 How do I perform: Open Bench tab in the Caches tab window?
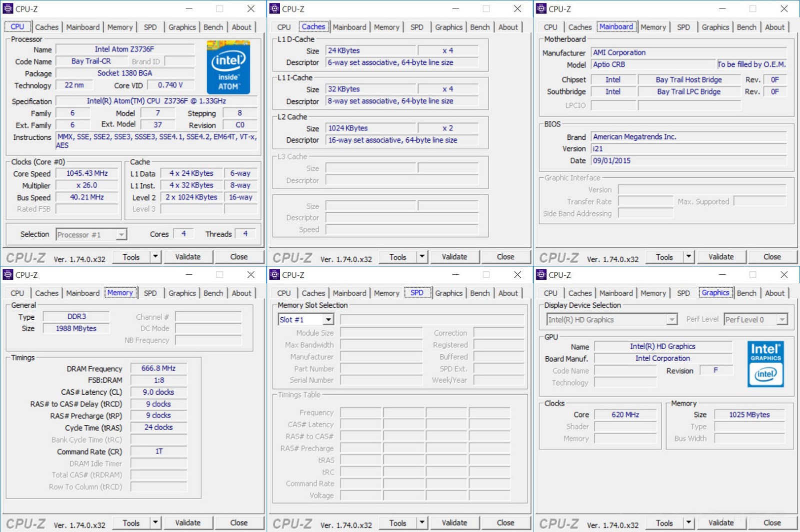click(480, 27)
